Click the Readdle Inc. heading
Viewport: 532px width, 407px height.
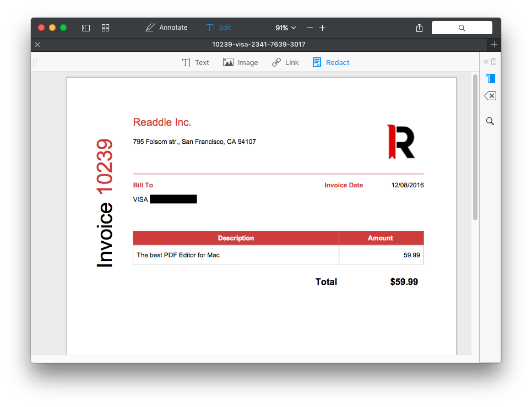[x=162, y=122]
